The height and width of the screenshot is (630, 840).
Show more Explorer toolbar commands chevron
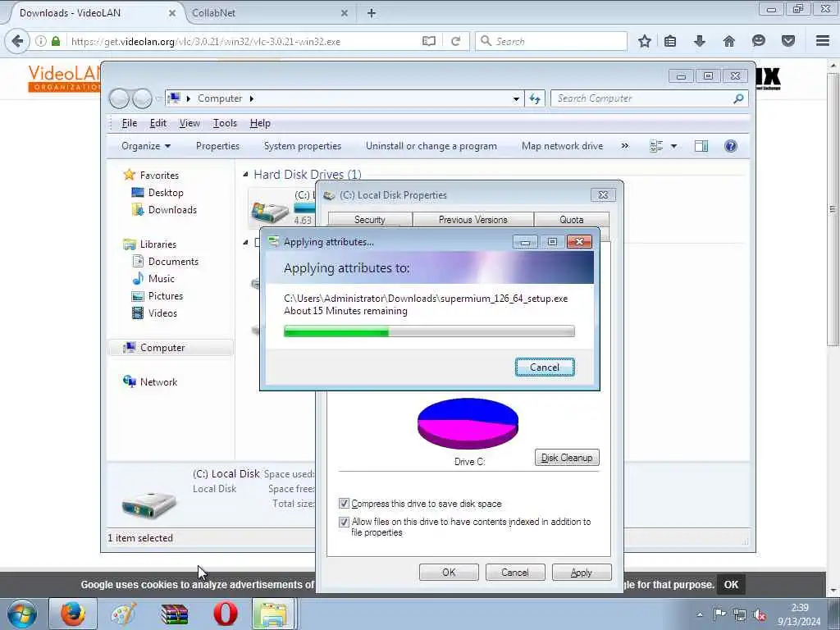coord(624,146)
